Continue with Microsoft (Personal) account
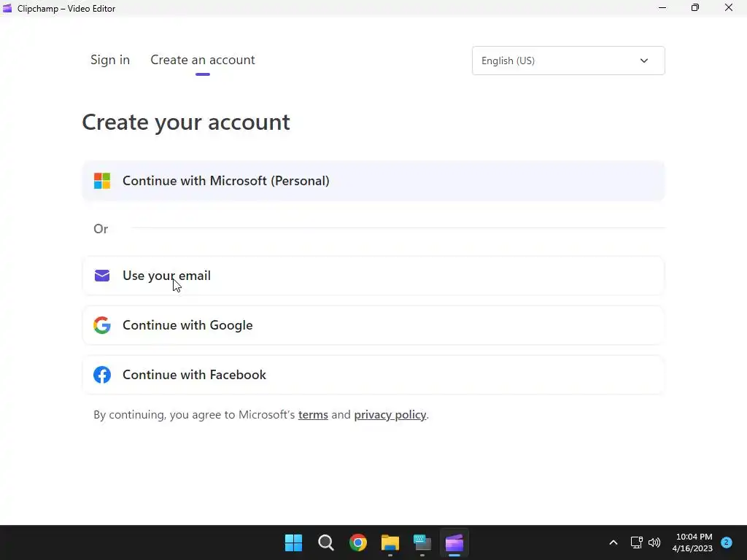 tap(373, 181)
